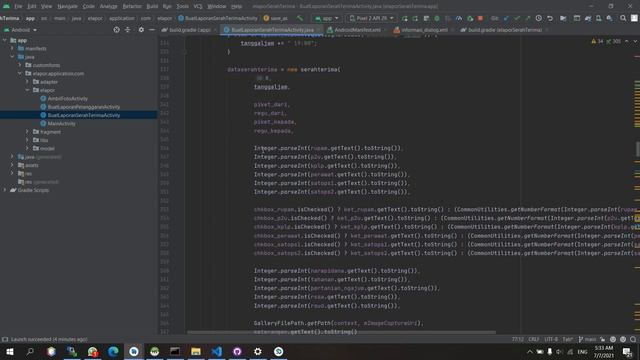Open Microsoft Edge from taskbar

coord(113,351)
